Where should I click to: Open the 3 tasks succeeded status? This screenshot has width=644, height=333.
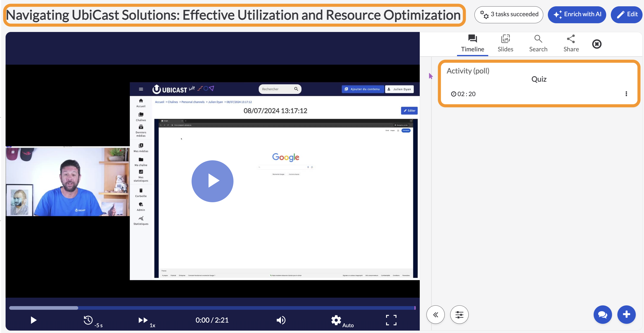509,15
